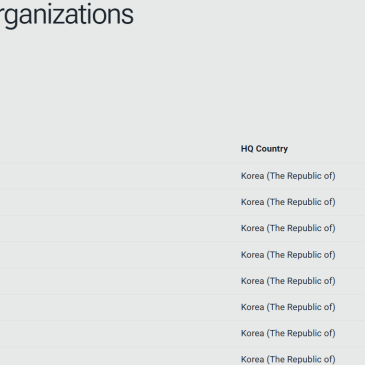
Task: Click the empty left area of second table row
Action: point(117,202)
